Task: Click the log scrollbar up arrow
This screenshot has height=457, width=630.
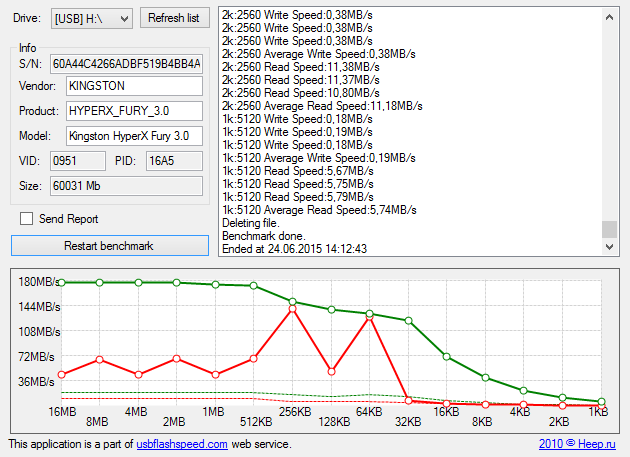Action: pyautogui.click(x=610, y=17)
